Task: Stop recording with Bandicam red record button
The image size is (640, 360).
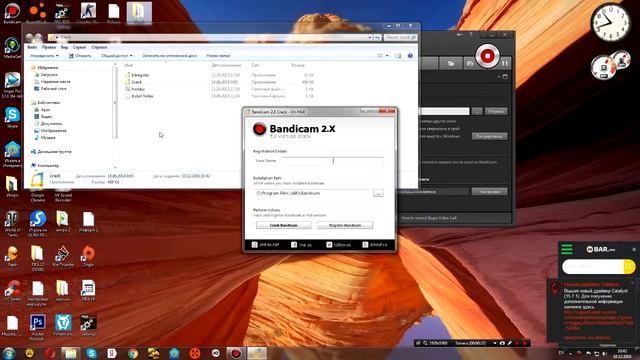Action: pyautogui.click(x=487, y=56)
